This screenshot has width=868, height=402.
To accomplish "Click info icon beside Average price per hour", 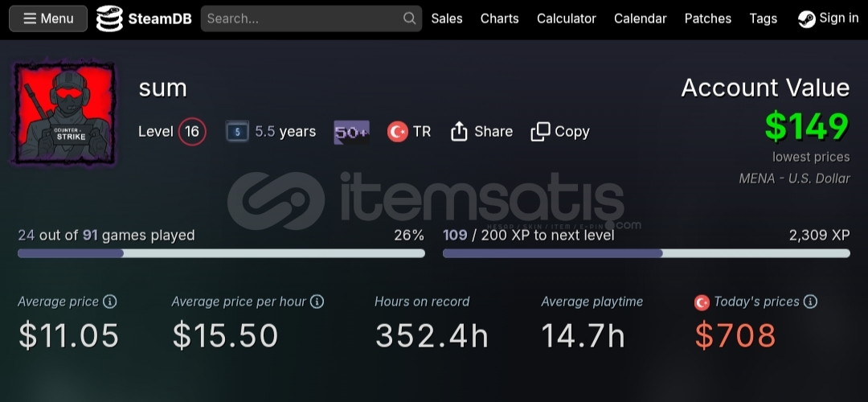I will (317, 301).
